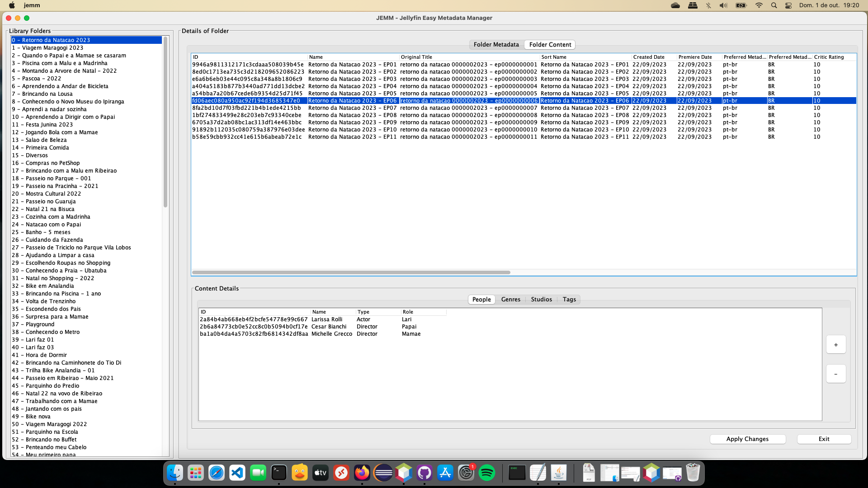Click the minus button to remove person
Image resolution: width=868 pixels, height=488 pixels.
click(x=835, y=374)
